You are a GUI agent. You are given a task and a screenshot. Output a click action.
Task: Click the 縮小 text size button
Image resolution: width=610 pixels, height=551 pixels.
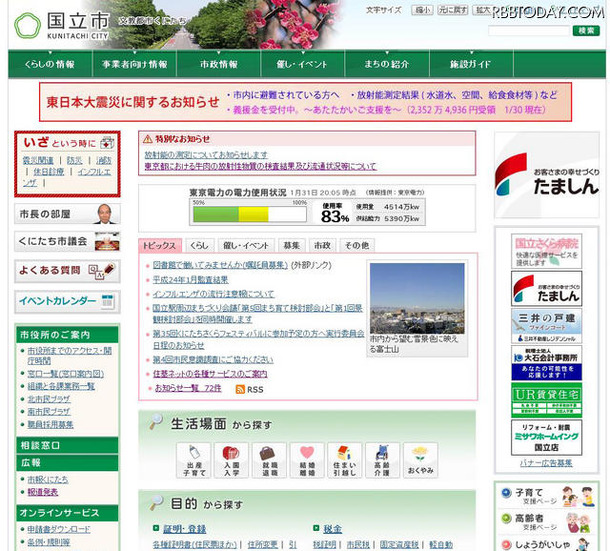tap(422, 10)
